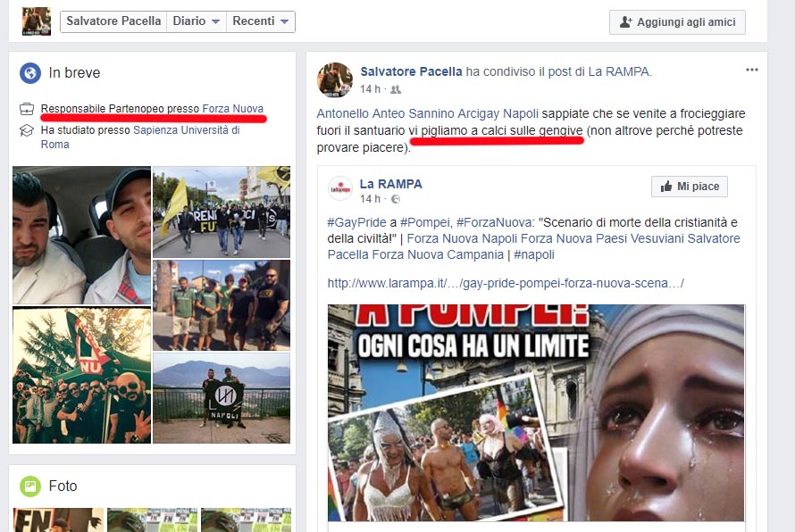Viewport: 795px width, 532px height.
Task: Click Aggiungi agli amici button
Action: point(677,22)
